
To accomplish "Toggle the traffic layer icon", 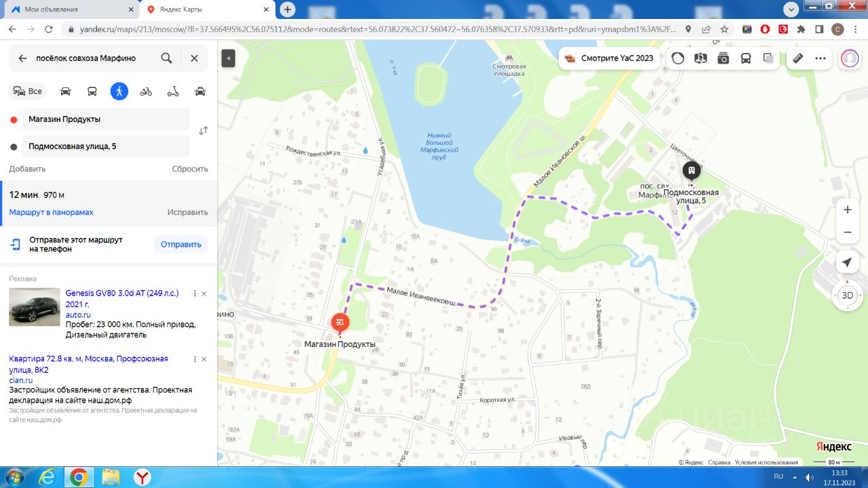I will pos(678,58).
